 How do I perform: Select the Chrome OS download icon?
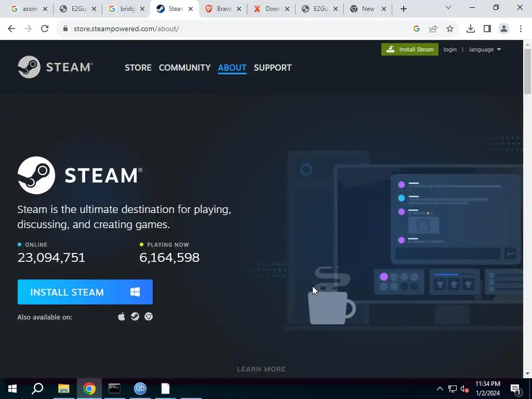coord(149,316)
